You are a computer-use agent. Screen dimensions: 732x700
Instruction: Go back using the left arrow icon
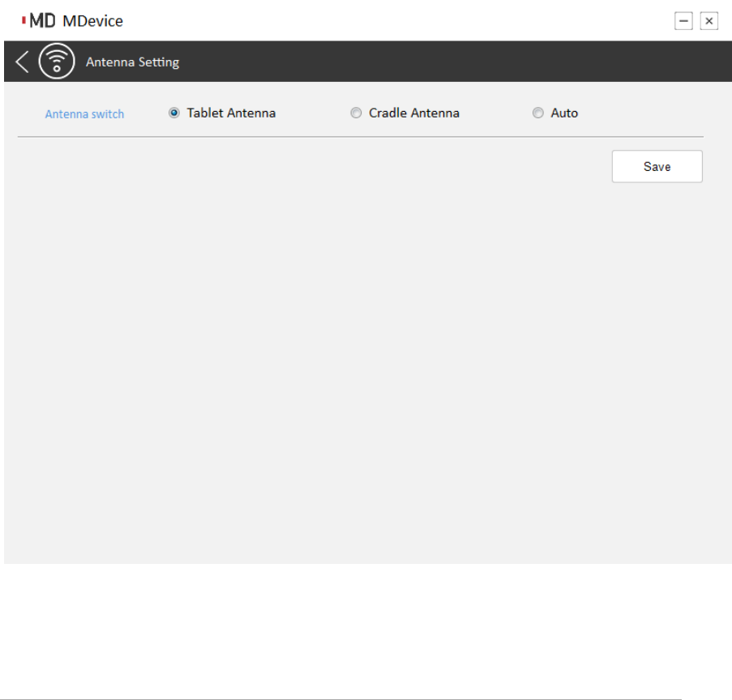click(x=22, y=62)
